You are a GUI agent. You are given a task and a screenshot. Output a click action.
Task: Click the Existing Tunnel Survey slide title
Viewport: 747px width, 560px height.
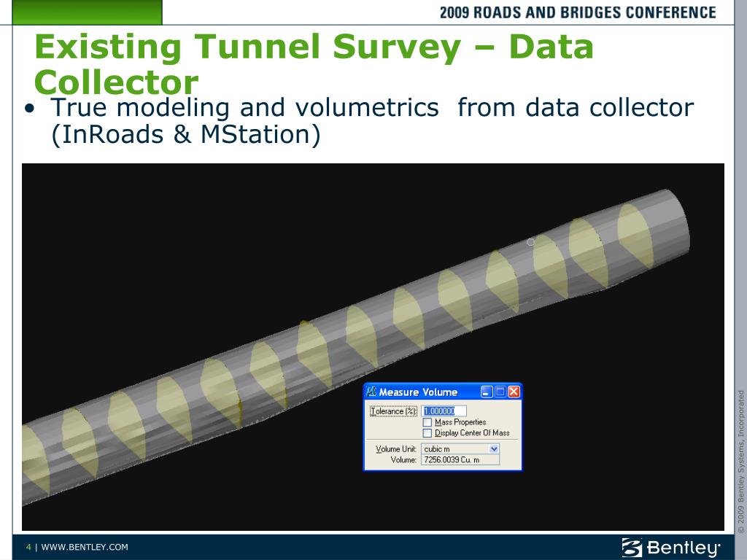tap(314, 65)
